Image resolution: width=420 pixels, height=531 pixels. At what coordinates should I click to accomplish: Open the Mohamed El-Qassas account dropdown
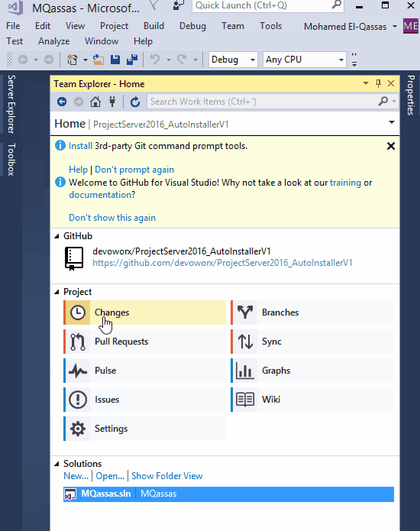[395, 27]
